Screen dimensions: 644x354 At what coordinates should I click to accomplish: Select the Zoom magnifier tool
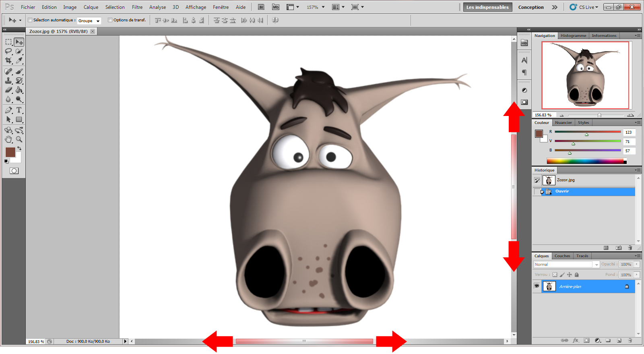click(x=19, y=139)
